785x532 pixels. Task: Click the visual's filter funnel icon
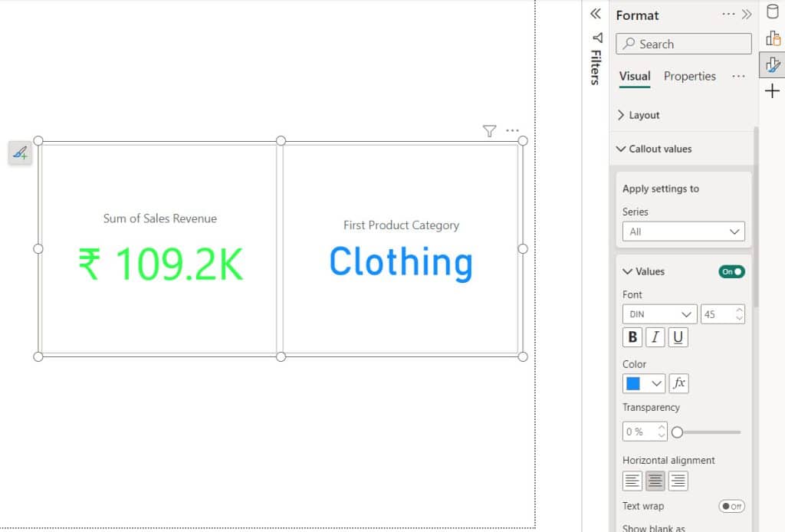(x=489, y=130)
